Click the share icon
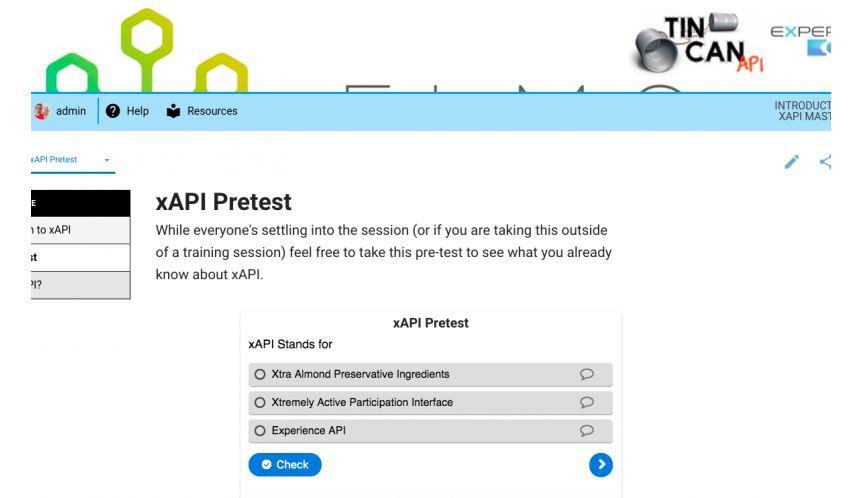The width and height of the screenshot is (850, 498). (826, 161)
